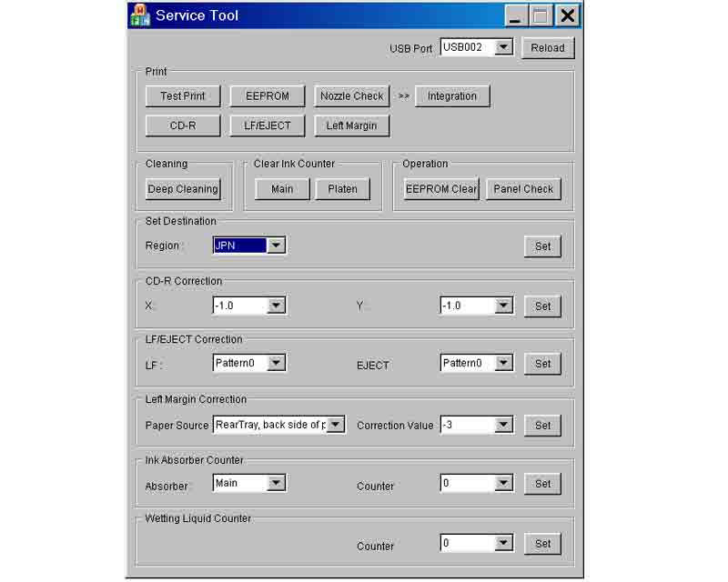
Task: Open the Absorber dropdown showing Main
Action: coord(248,483)
